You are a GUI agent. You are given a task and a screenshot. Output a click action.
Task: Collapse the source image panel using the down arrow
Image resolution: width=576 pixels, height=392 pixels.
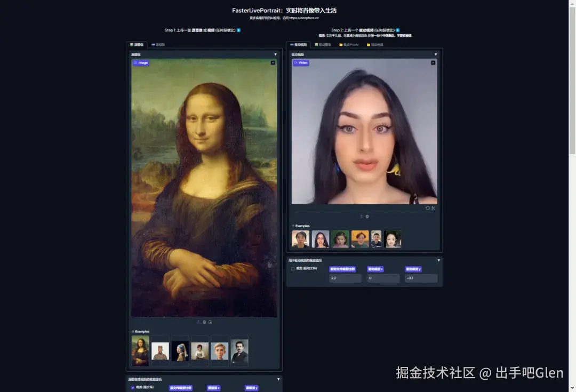click(276, 54)
